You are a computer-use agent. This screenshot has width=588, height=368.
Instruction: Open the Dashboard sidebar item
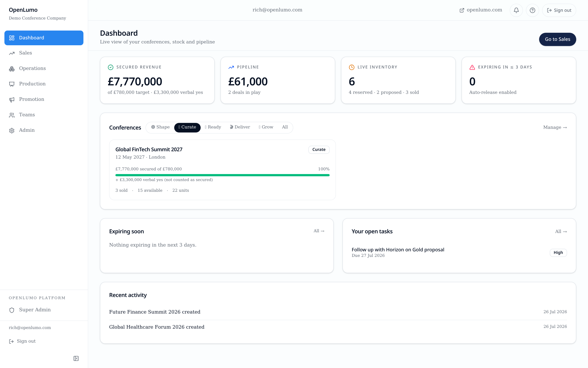tap(44, 38)
